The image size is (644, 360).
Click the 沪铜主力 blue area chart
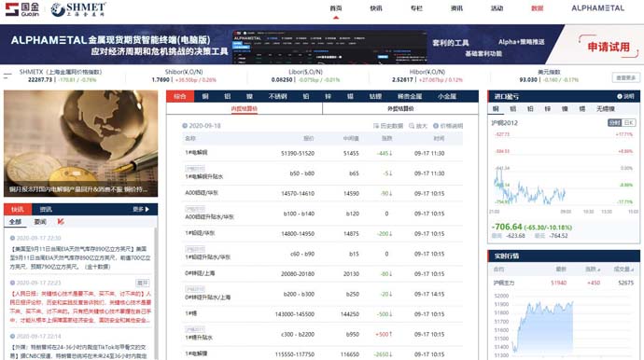point(543,328)
